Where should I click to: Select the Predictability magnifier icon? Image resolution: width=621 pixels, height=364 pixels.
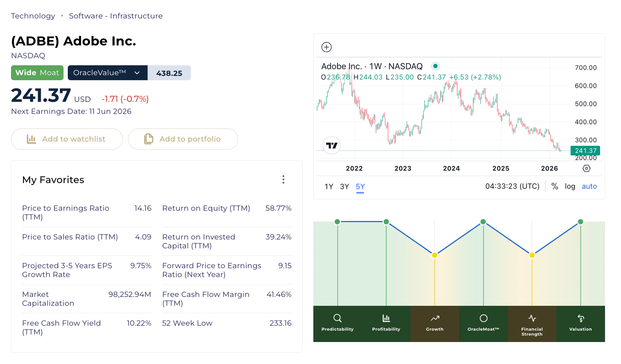[x=337, y=318]
